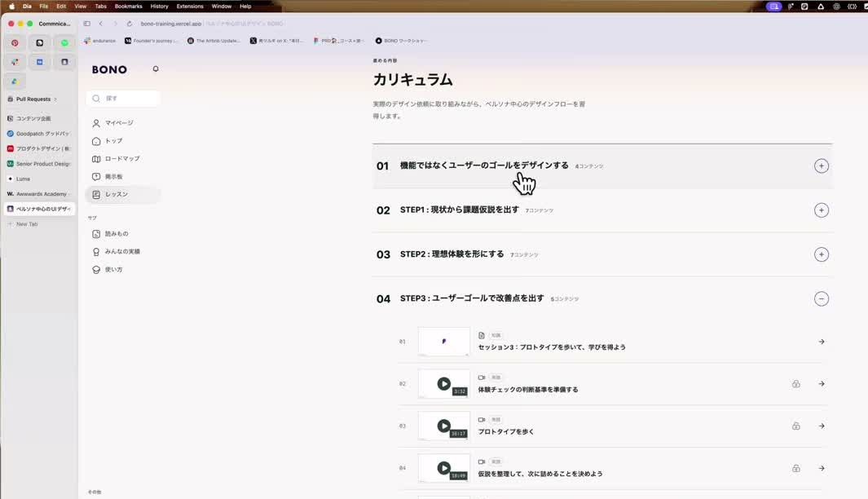The width and height of the screenshot is (868, 499).
Task: Open The Airbnb Update bookmark
Action: pos(214,41)
